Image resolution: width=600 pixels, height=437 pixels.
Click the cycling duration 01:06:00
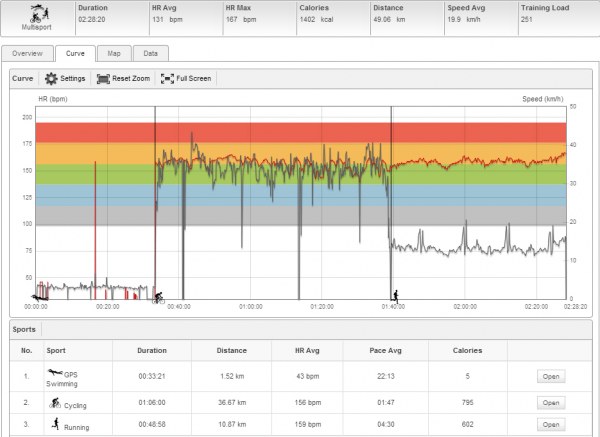(x=152, y=403)
